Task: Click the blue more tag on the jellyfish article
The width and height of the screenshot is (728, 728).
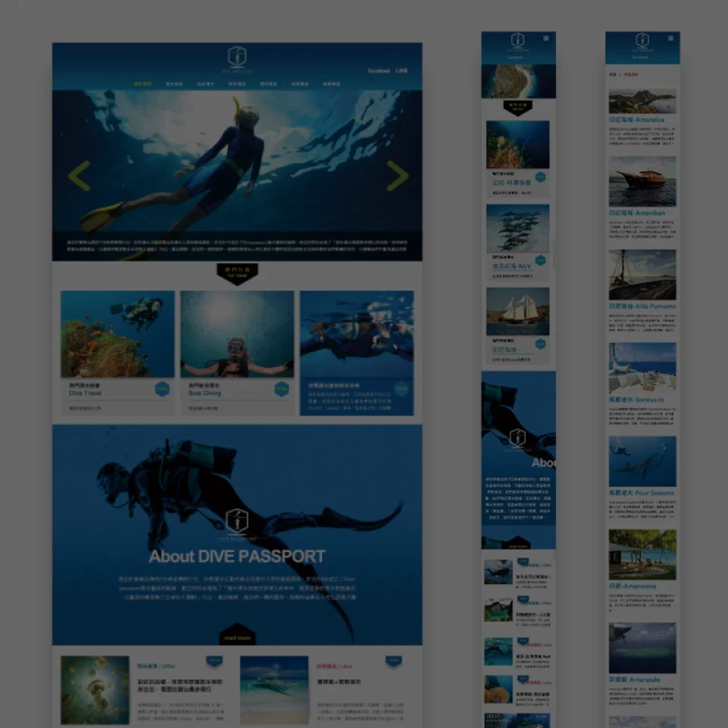Action: pyautogui.click(x=214, y=661)
